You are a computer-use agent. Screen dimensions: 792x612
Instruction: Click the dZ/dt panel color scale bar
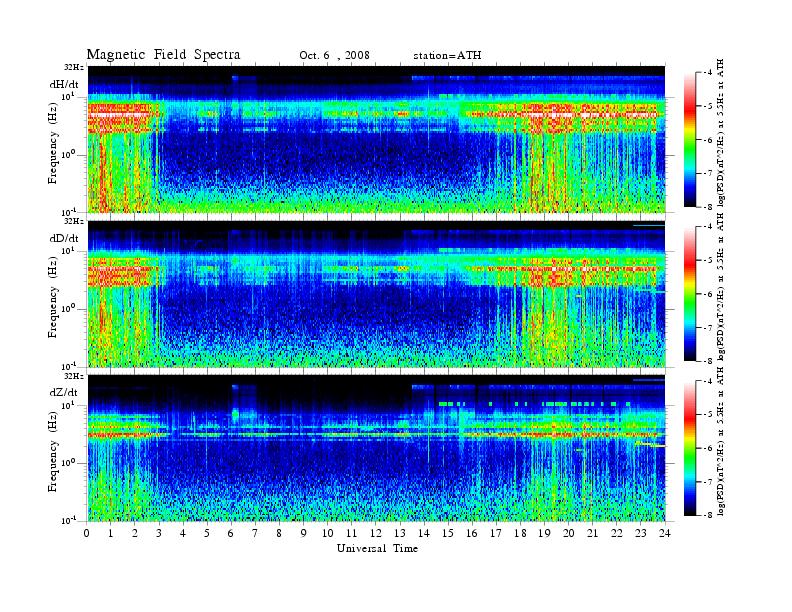(x=690, y=448)
